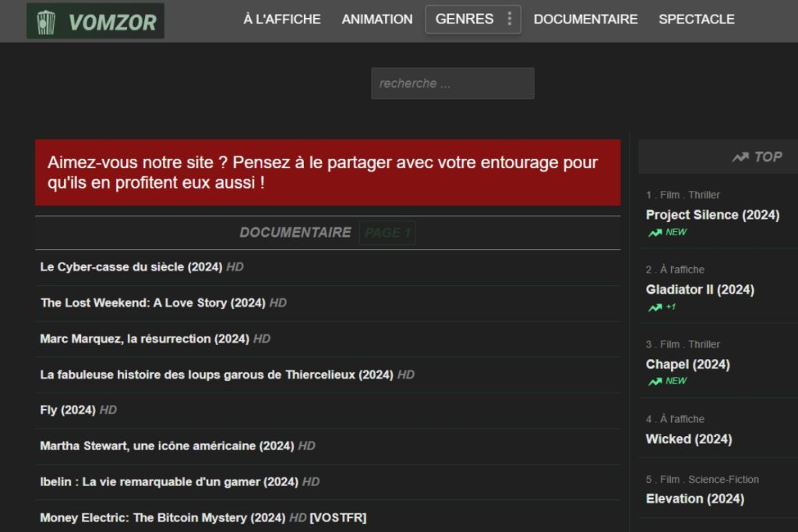Viewport: 798px width, 532px height.
Task: Expand the GENRES dropdown menu
Action: tap(468, 19)
